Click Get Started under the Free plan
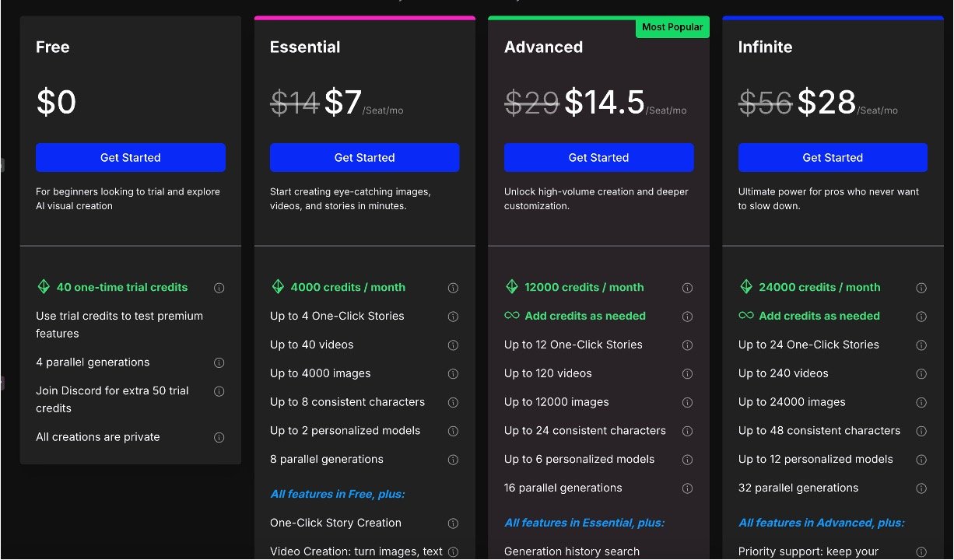The height and width of the screenshot is (560, 954). coord(131,157)
